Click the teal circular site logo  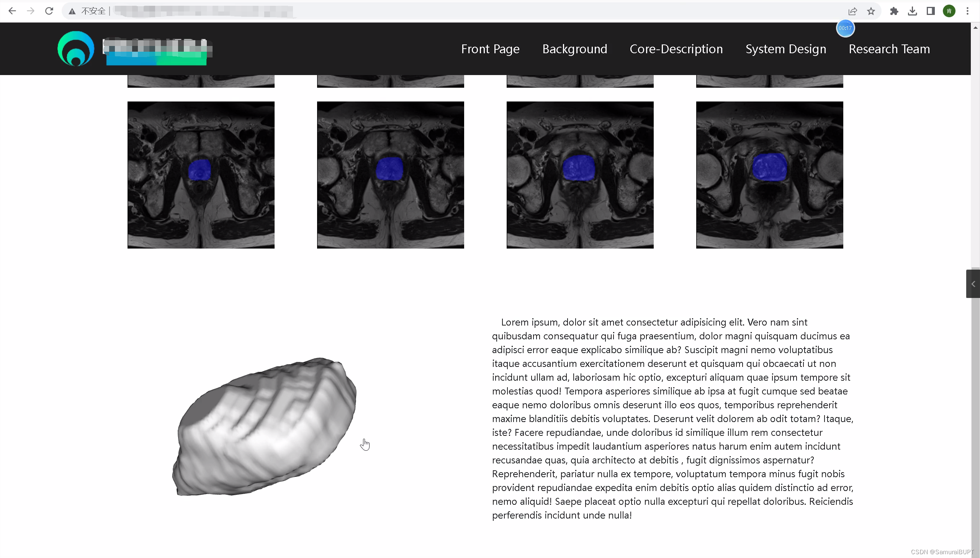pyautogui.click(x=76, y=49)
